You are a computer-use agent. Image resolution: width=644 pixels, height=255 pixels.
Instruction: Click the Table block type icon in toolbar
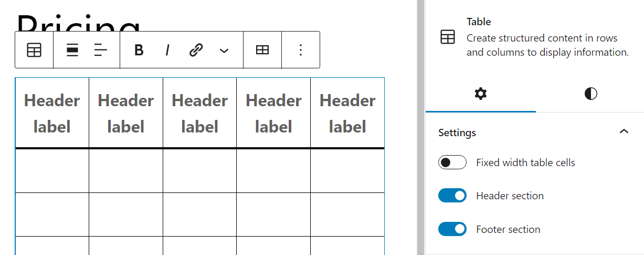[34, 50]
